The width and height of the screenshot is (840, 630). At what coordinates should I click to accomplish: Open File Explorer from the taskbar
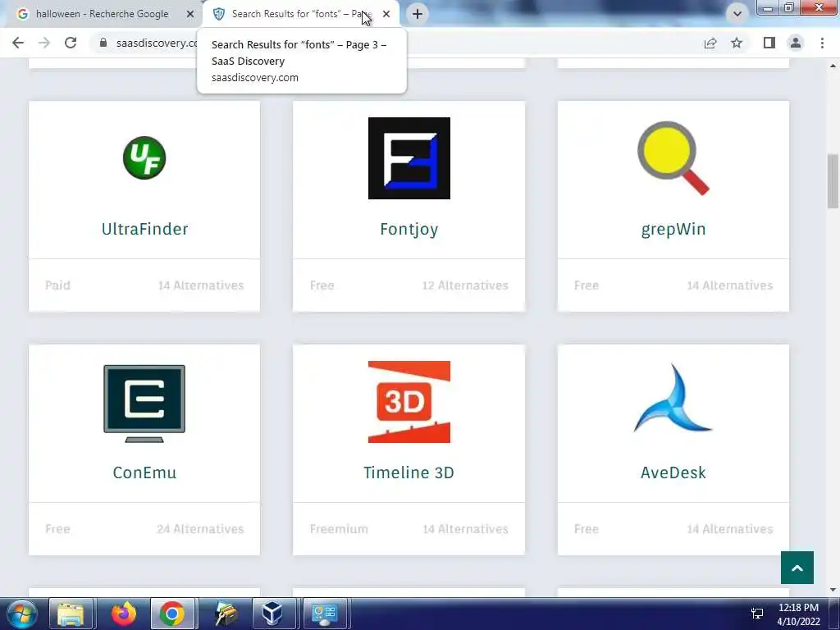71,614
